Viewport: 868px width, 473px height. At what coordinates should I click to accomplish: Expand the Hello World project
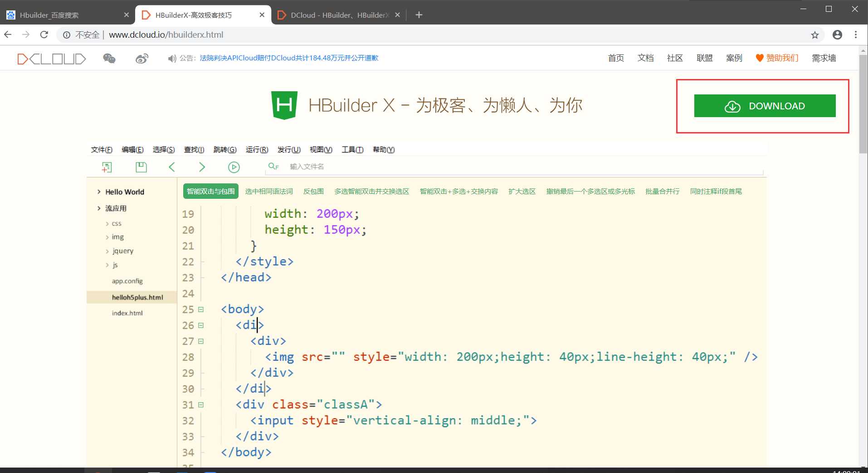pyautogui.click(x=99, y=192)
